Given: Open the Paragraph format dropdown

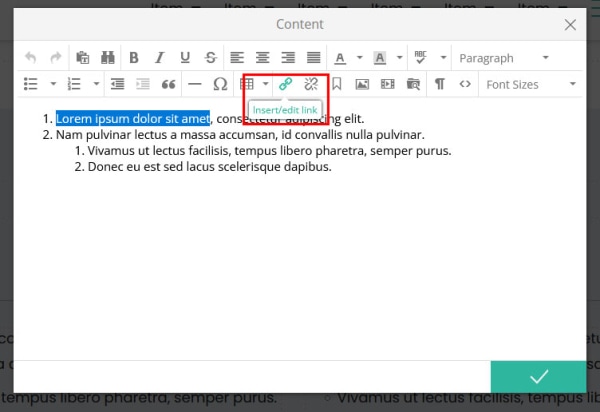Looking at the screenshot, I should tap(504, 58).
